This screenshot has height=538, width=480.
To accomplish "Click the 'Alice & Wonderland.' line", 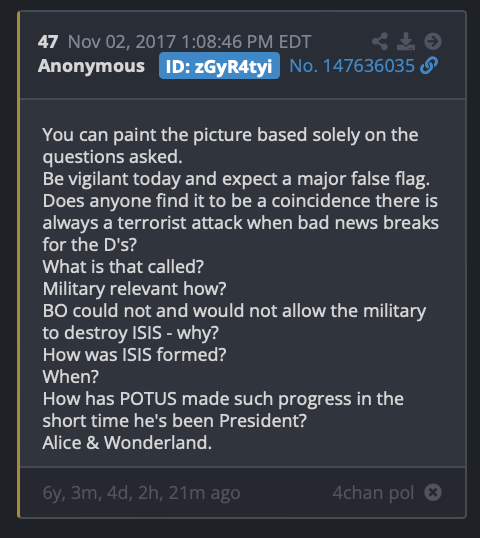I will (x=127, y=443).
